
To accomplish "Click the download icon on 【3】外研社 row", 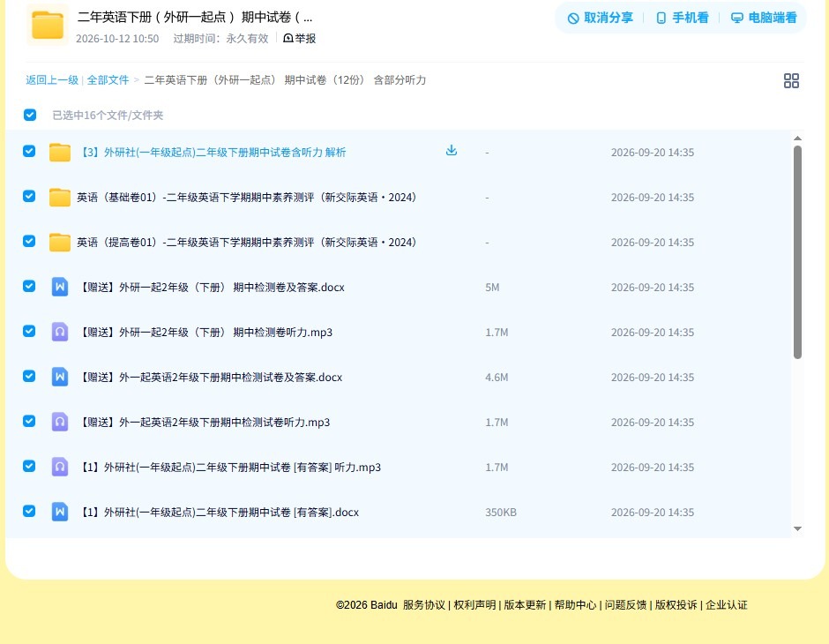I will coord(451,151).
